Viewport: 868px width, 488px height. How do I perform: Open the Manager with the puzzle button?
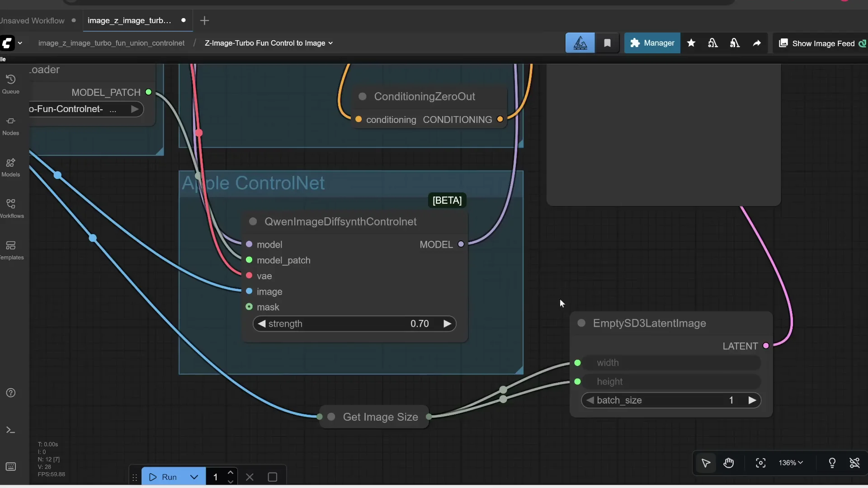coord(652,42)
